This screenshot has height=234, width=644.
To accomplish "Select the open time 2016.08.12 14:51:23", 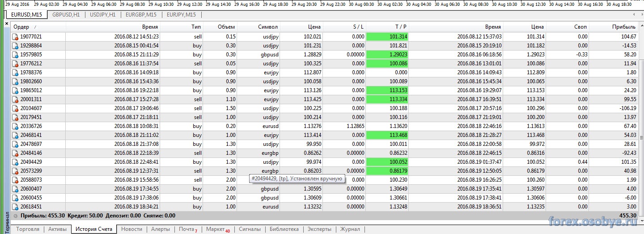I will point(136,37).
